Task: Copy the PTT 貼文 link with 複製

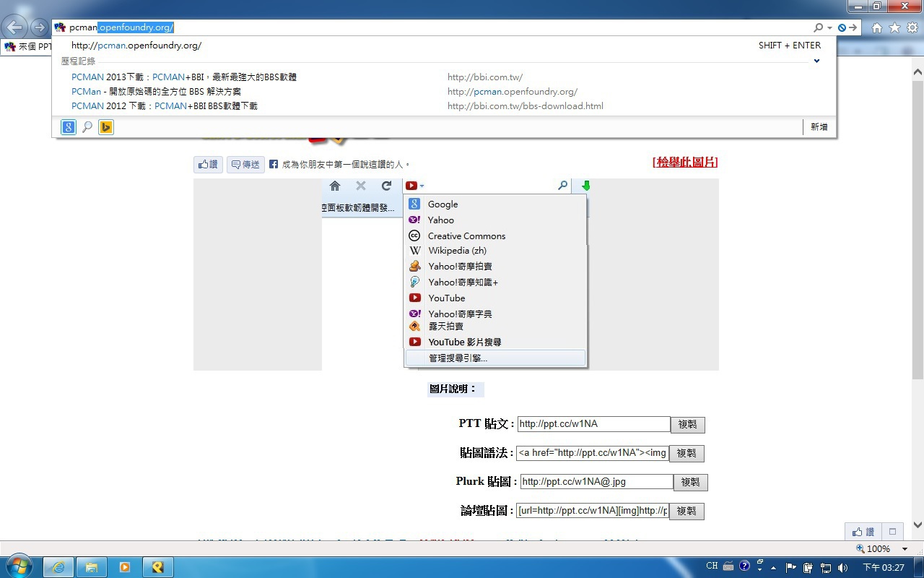Action: point(688,424)
